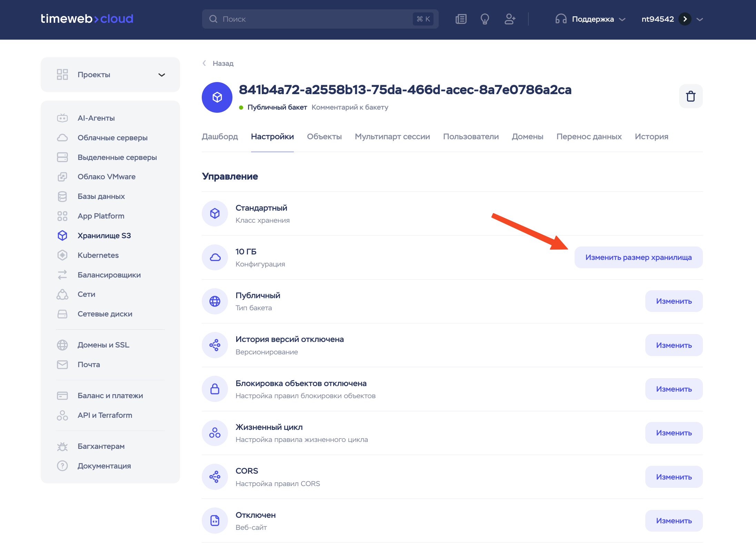The height and width of the screenshot is (544, 756).
Task: Open the news feed icon in the header
Action: pyautogui.click(x=461, y=19)
